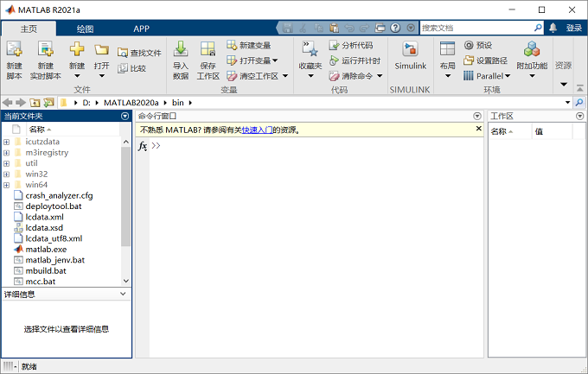The width and height of the screenshot is (588, 374).
Task: Expand the icutzdata folder tree node
Action: click(6, 142)
